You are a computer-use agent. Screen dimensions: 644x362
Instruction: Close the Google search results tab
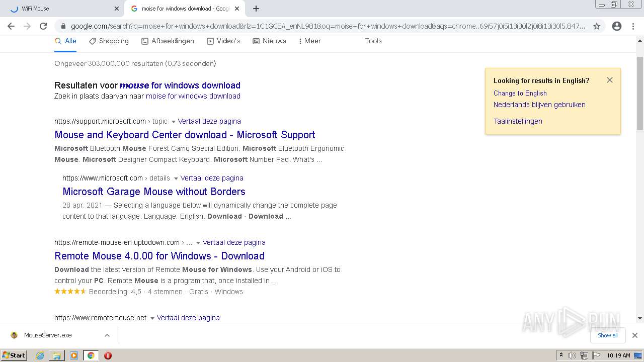[237, 9]
